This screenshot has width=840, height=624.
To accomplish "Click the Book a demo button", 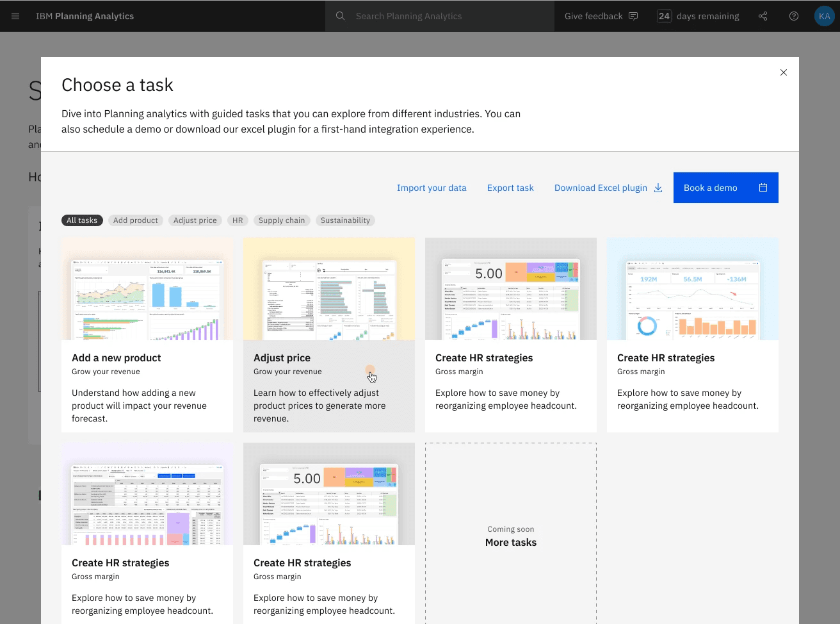I will (726, 188).
